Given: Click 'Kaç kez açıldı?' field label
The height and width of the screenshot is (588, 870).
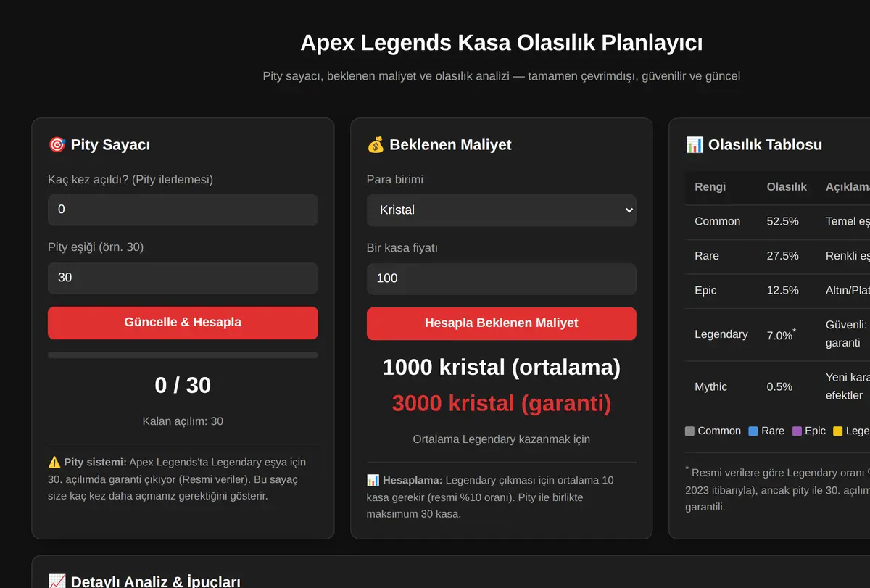Looking at the screenshot, I should (130, 179).
